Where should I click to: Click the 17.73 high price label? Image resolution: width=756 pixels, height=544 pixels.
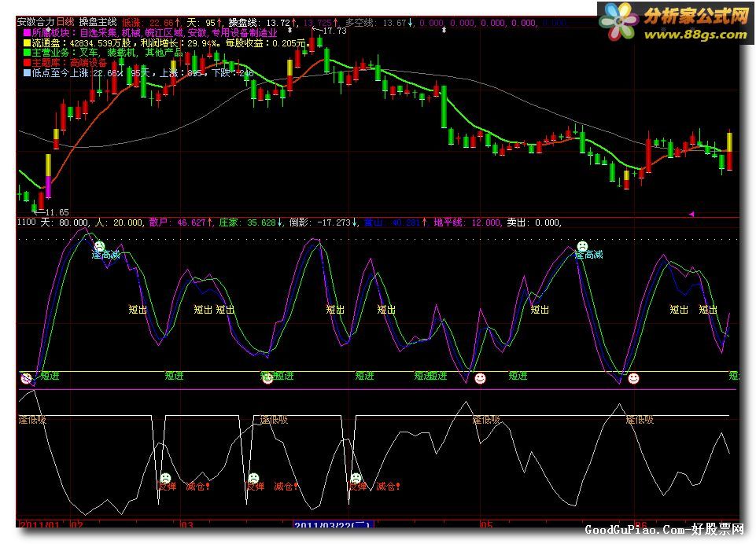334,31
